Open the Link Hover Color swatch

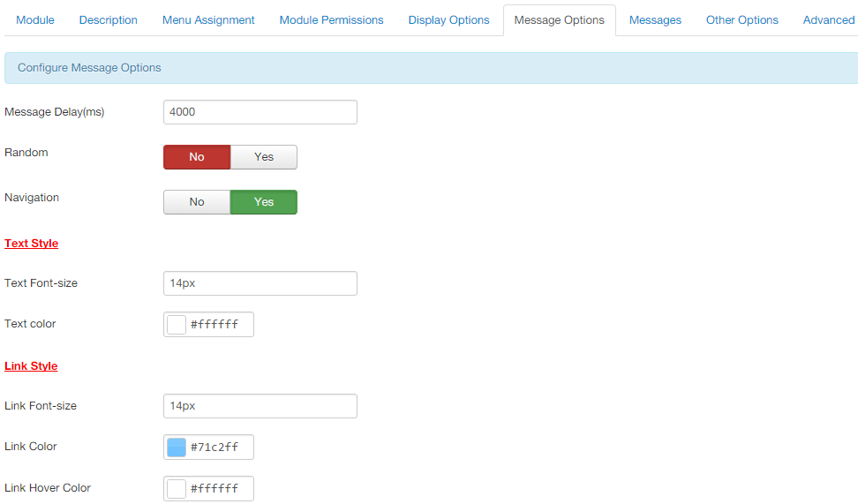click(177, 489)
